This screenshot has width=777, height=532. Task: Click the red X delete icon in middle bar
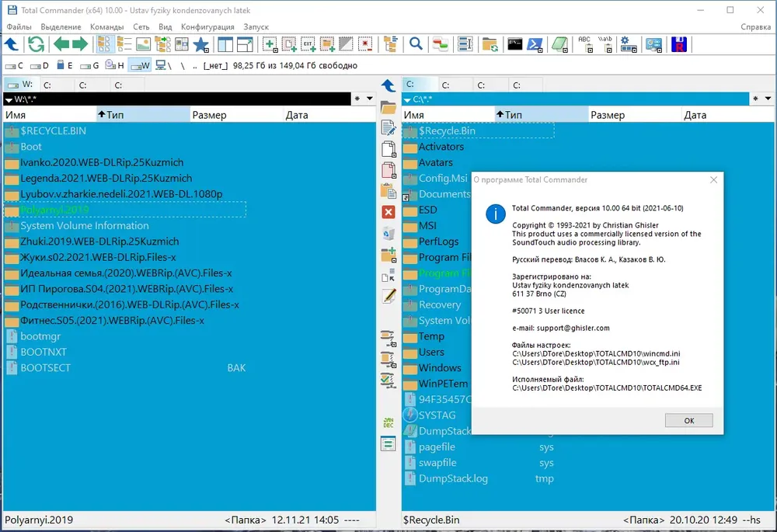click(x=388, y=212)
